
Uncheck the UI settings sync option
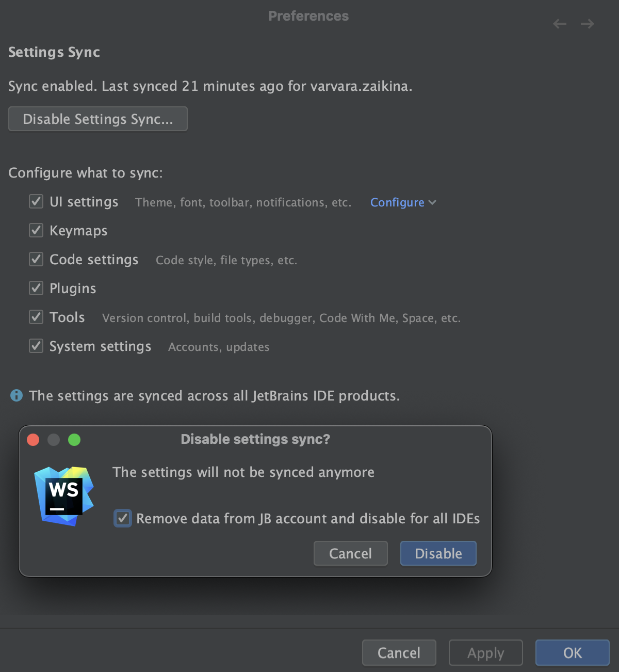pos(36,201)
